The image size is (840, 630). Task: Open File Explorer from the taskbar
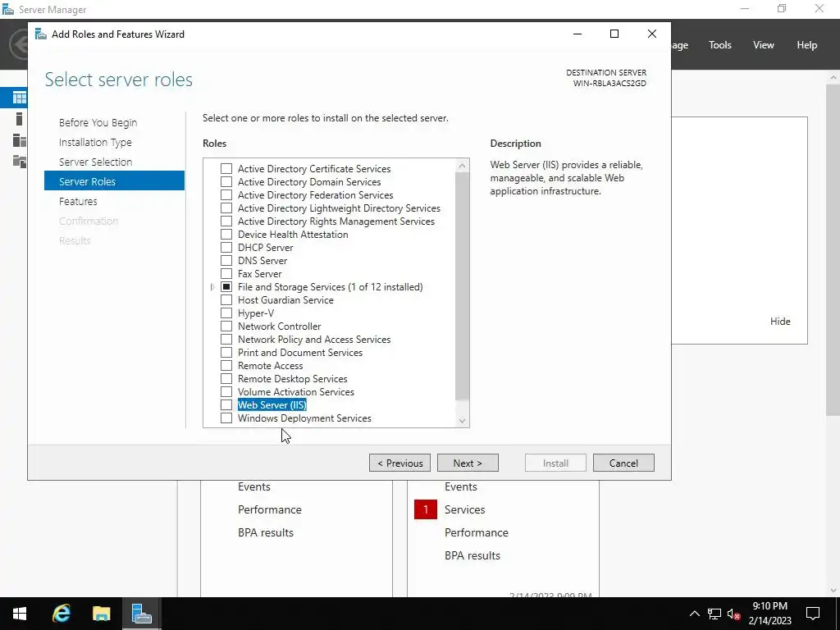[101, 614]
